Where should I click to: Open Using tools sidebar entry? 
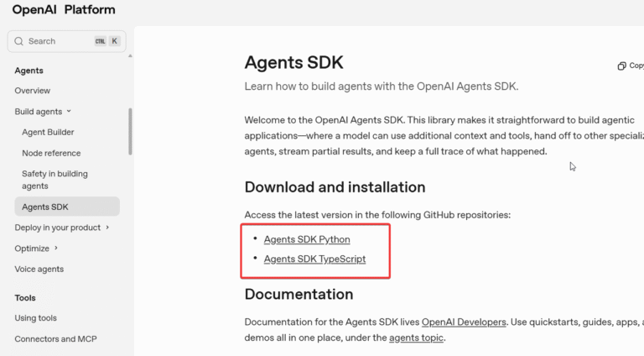(35, 318)
